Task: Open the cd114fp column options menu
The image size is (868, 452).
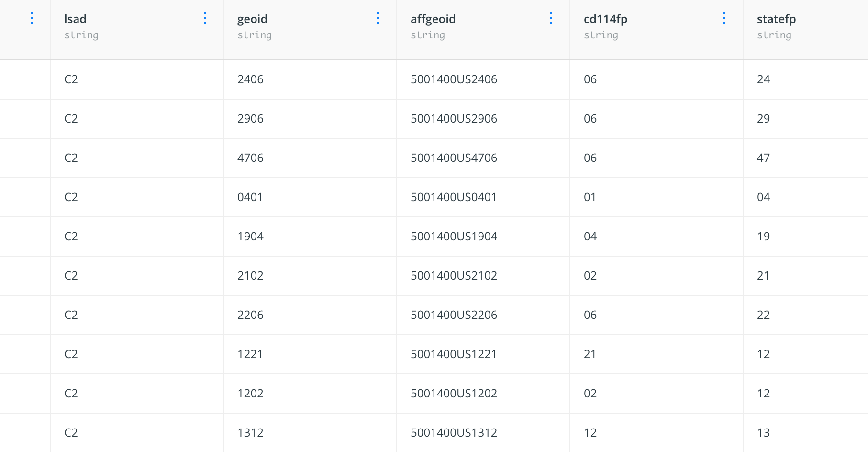Action: [724, 19]
